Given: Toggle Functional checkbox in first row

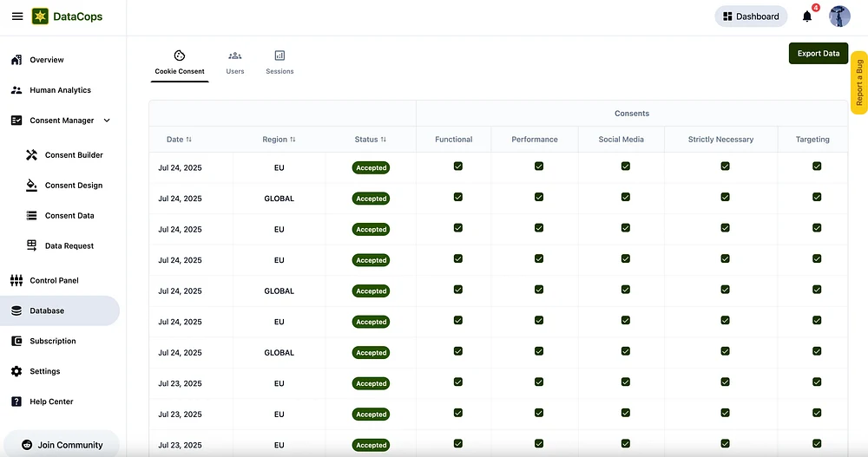Looking at the screenshot, I should pos(458,166).
